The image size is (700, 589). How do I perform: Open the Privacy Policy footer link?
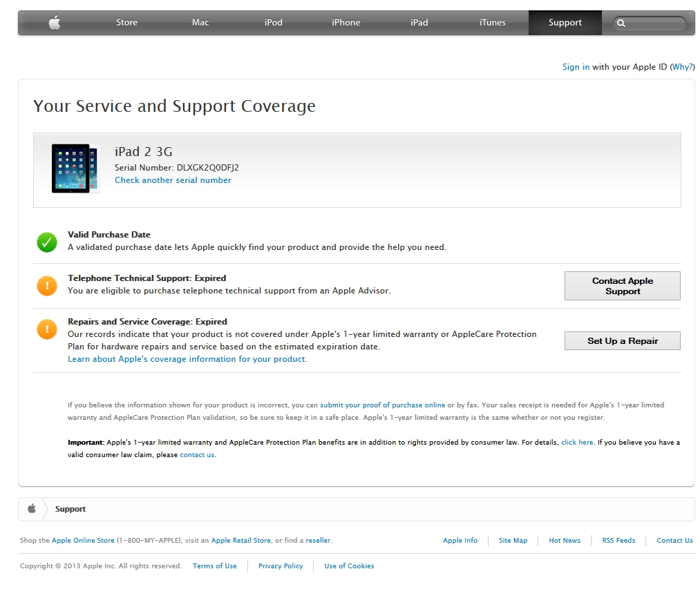tap(281, 566)
